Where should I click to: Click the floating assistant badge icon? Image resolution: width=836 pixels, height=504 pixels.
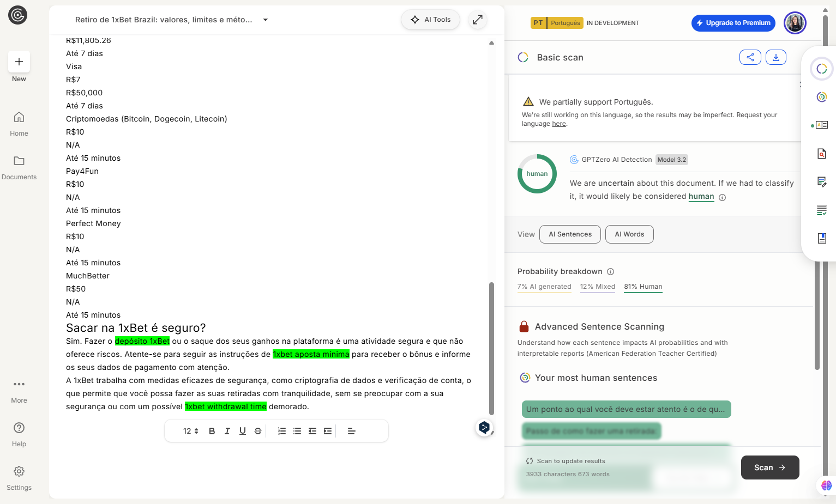click(x=484, y=428)
